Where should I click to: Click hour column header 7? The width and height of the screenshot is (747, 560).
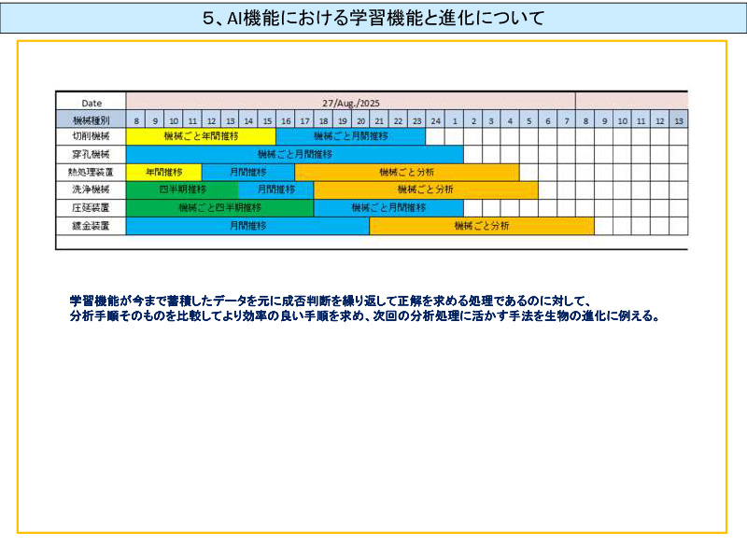(x=567, y=121)
